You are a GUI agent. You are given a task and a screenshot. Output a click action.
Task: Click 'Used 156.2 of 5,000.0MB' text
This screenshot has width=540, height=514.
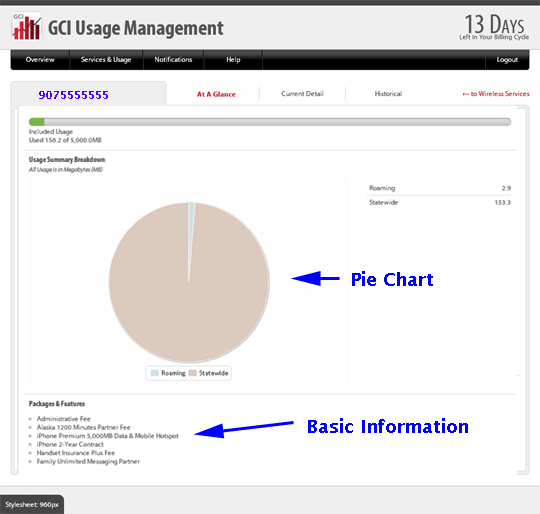65,140
